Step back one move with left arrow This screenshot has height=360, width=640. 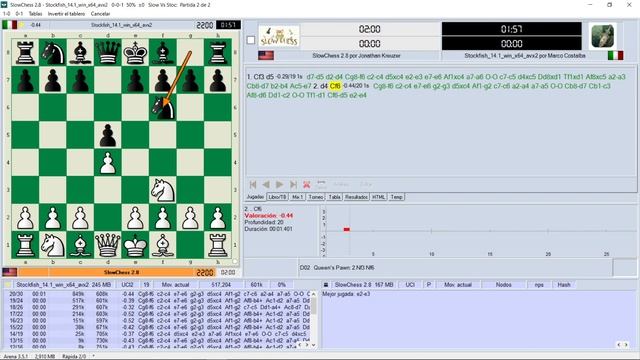click(x=266, y=184)
